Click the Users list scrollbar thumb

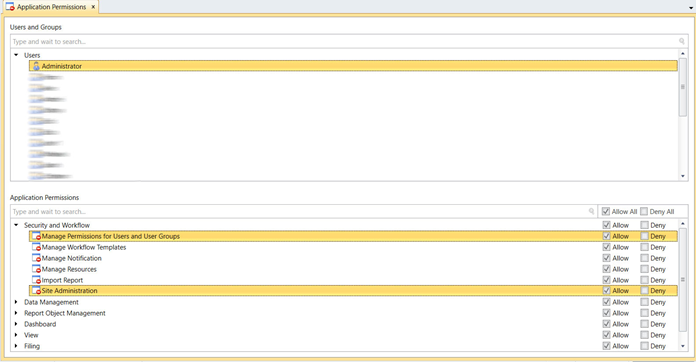683,87
